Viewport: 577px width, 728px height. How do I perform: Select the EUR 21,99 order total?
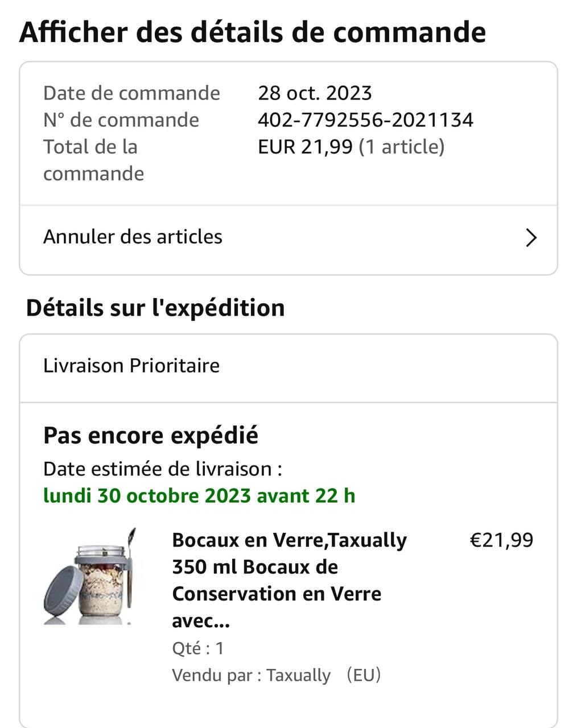pyautogui.click(x=305, y=147)
